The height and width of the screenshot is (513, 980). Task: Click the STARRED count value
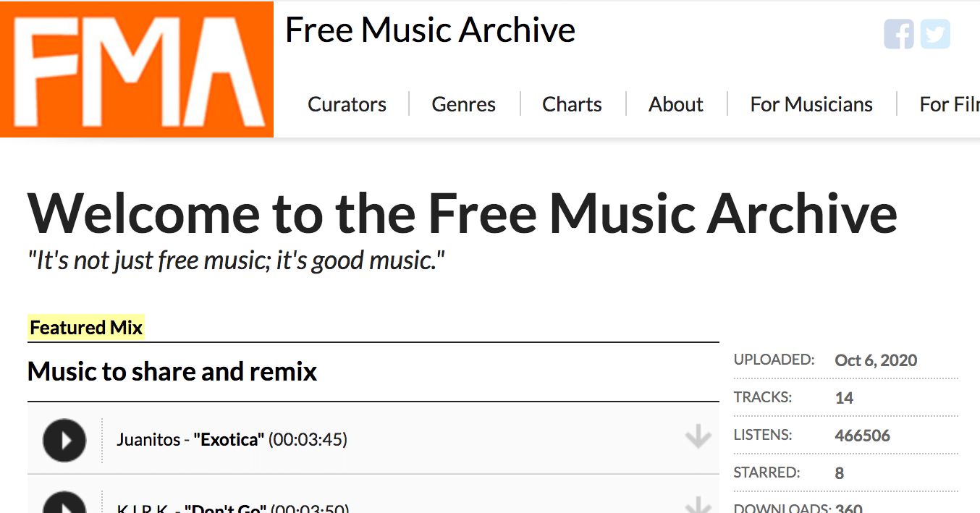[839, 472]
